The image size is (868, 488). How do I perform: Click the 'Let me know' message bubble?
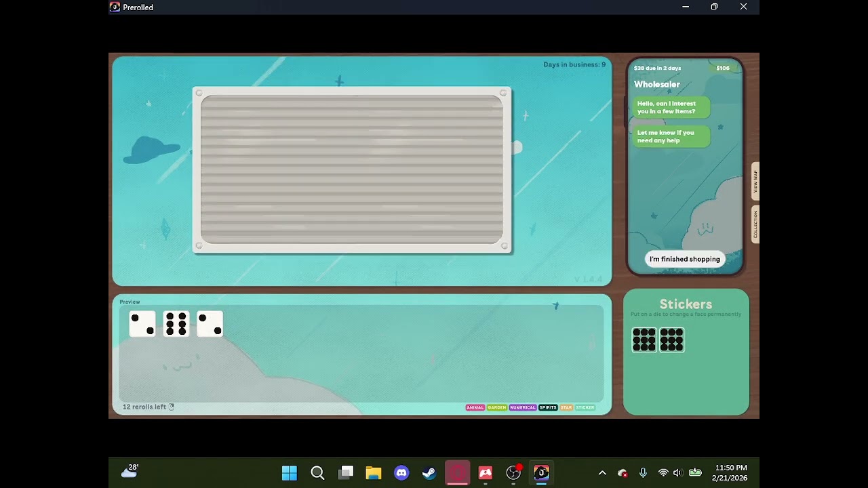671,136
